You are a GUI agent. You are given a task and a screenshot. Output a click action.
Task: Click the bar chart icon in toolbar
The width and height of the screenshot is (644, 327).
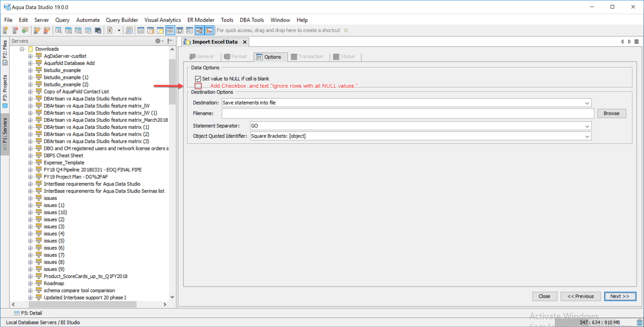click(209, 31)
